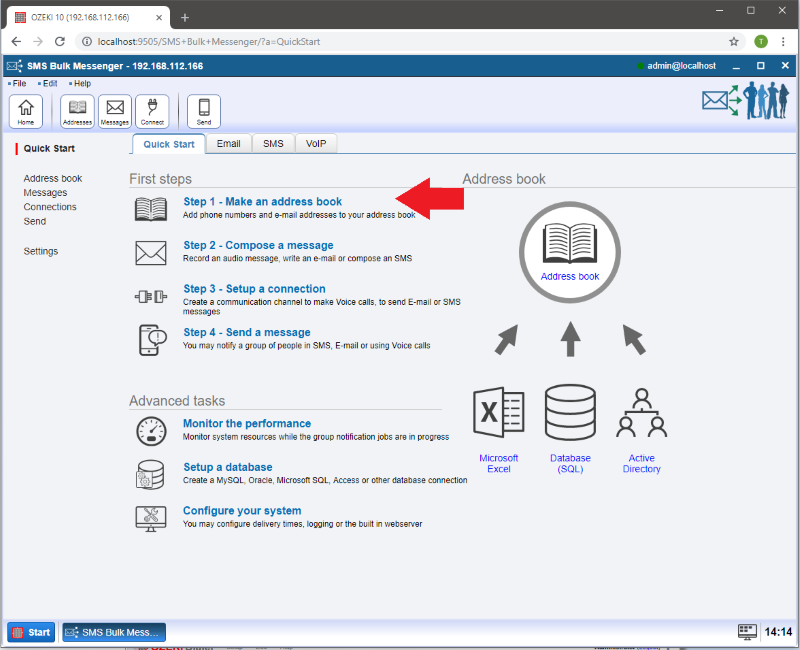Click the browser address bar
The image size is (800, 650).
click(400, 42)
